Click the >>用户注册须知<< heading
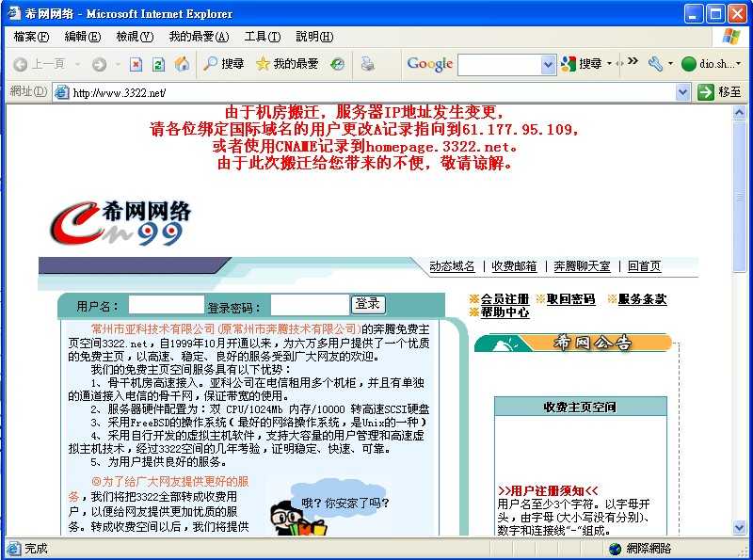The height and width of the screenshot is (560, 753). tap(548, 490)
